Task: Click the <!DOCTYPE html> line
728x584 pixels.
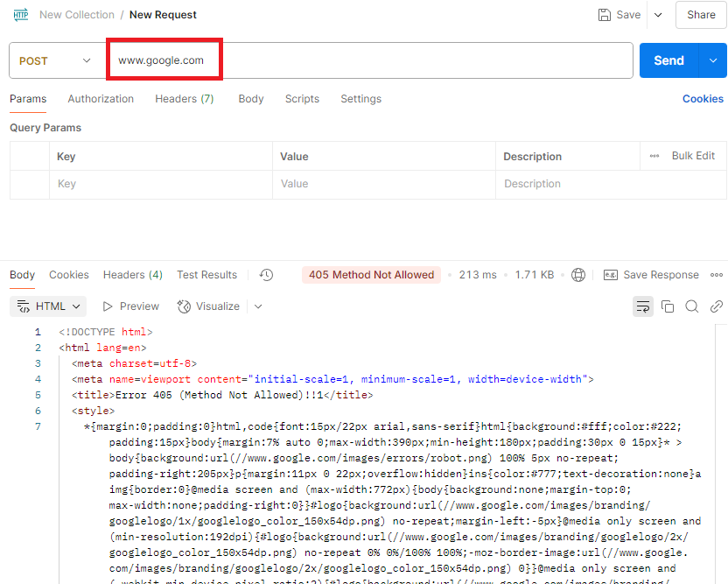Action: [x=105, y=332]
